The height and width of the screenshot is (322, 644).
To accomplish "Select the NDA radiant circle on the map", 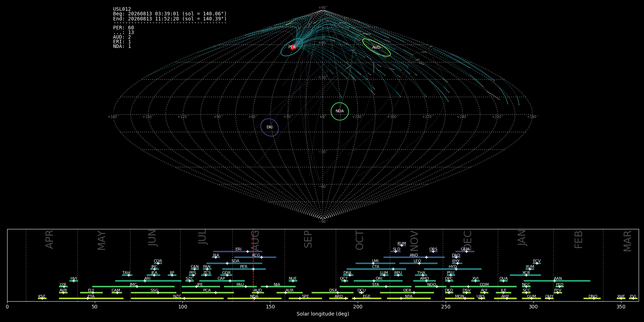I will [340, 111].
